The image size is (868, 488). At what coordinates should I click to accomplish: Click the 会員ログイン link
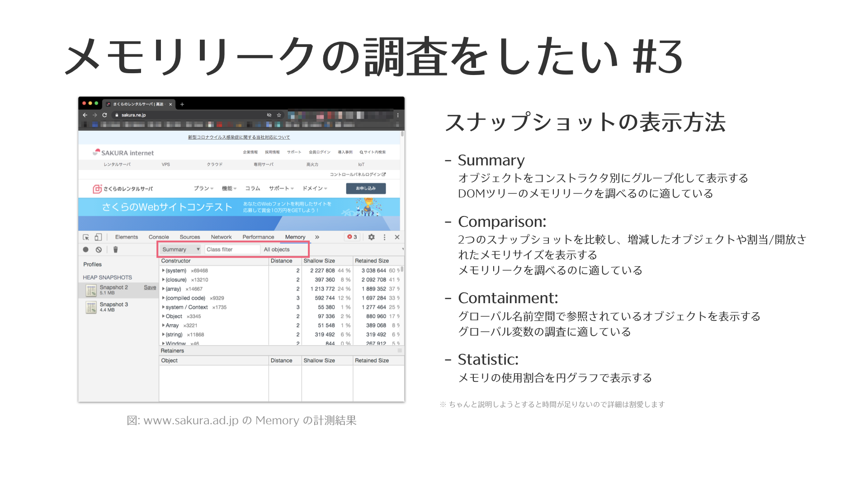320,152
